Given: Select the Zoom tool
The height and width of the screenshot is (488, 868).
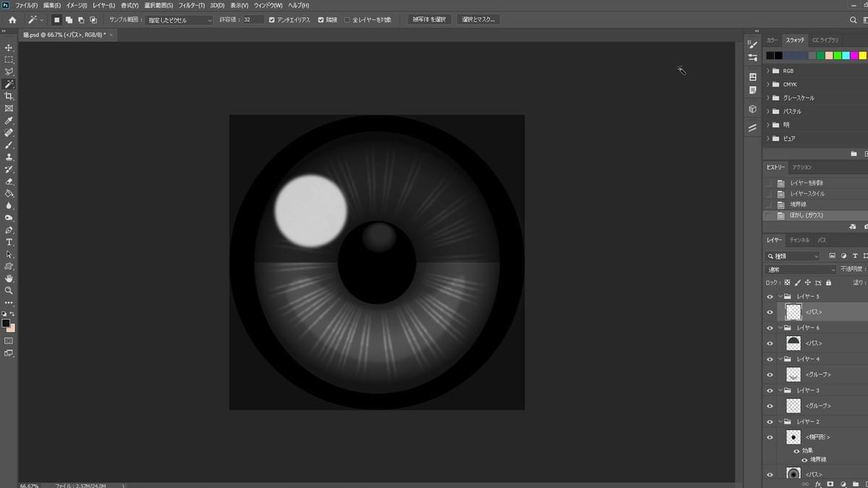Looking at the screenshot, I should (9, 291).
